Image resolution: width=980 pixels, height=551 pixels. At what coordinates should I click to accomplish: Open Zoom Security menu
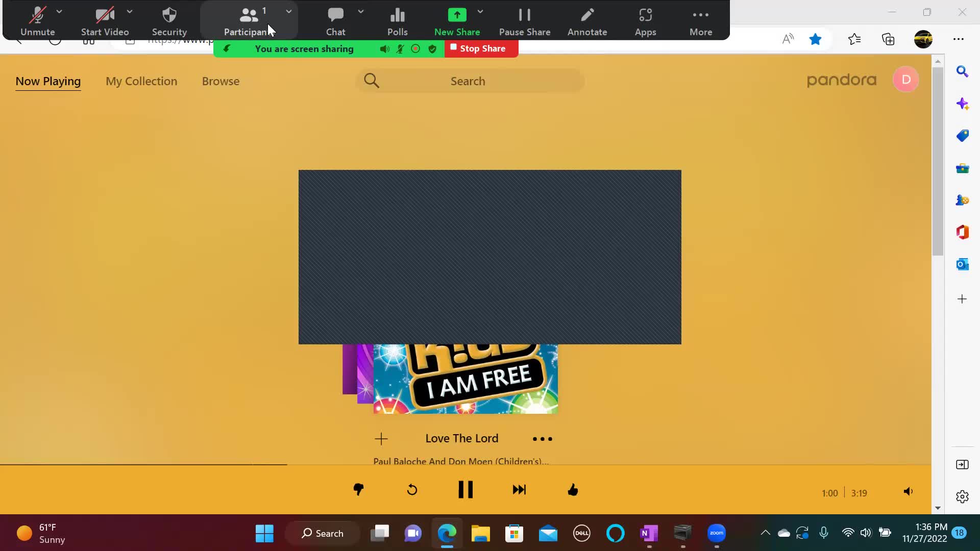point(169,21)
